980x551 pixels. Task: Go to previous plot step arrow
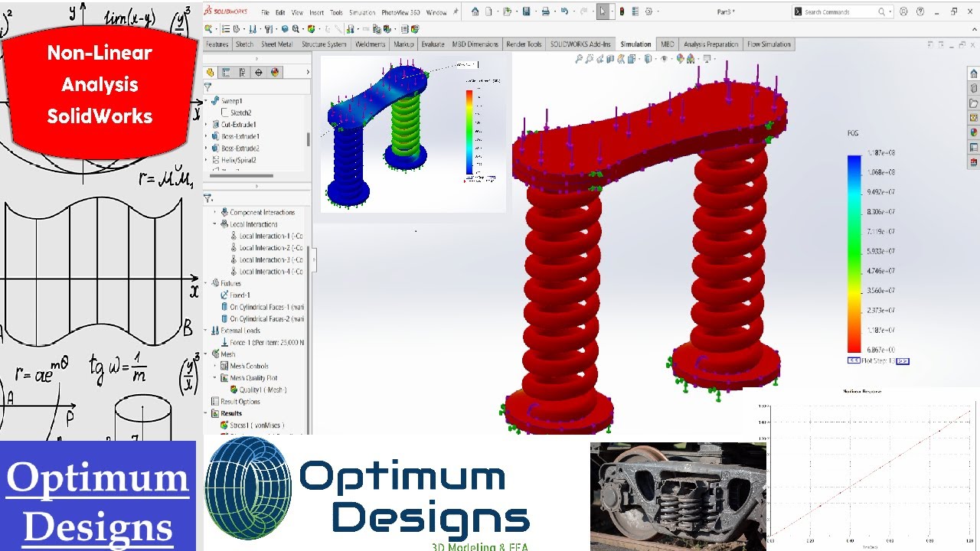[x=854, y=360]
